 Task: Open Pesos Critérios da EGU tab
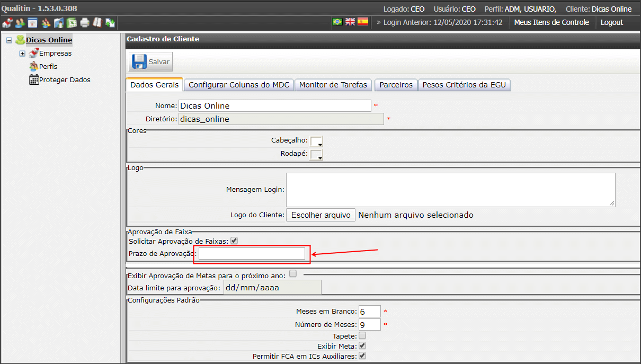464,85
